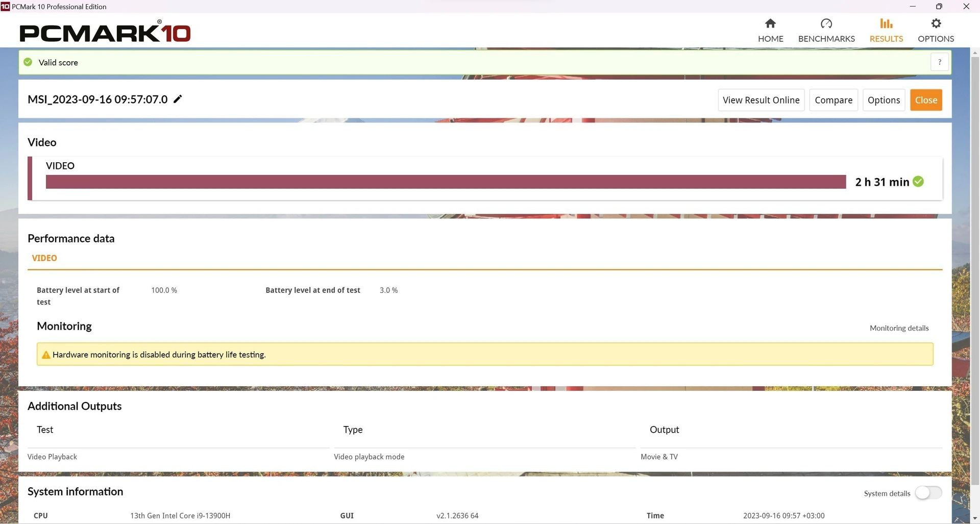Open the result Options button
The width and height of the screenshot is (980, 524).
pyautogui.click(x=884, y=100)
